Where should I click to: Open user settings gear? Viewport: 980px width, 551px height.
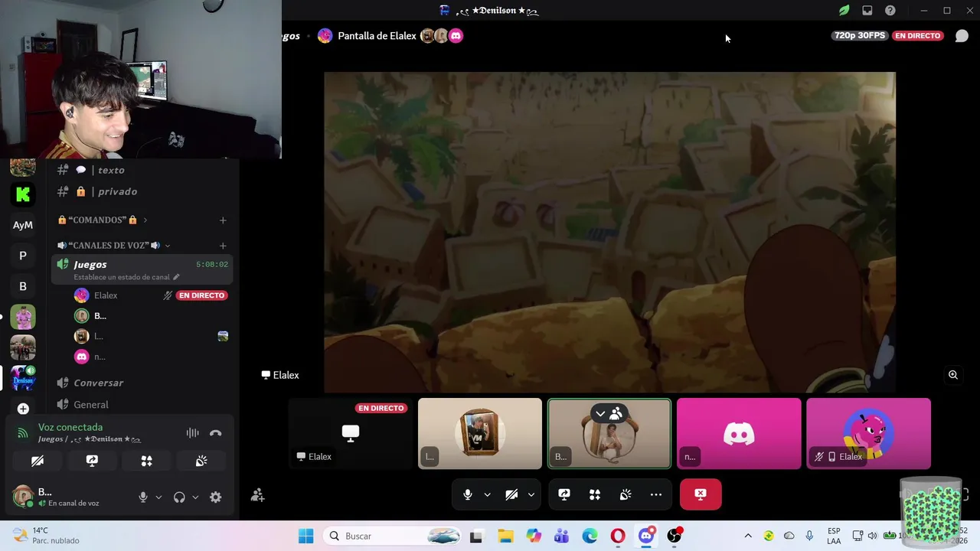(216, 497)
